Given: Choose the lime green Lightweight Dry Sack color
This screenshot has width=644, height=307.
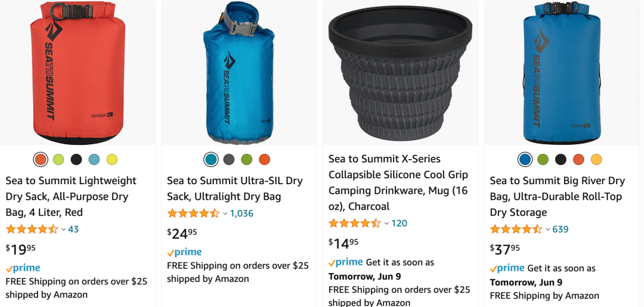Looking at the screenshot, I should (58, 159).
